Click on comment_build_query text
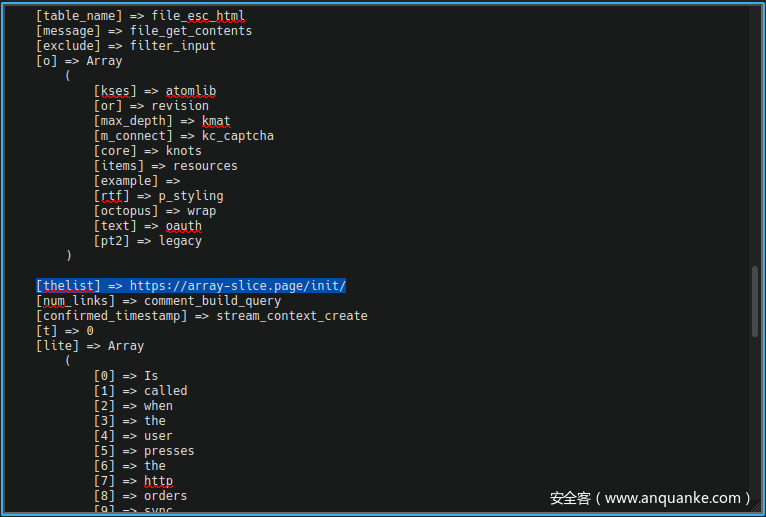This screenshot has width=766, height=517. pos(212,301)
